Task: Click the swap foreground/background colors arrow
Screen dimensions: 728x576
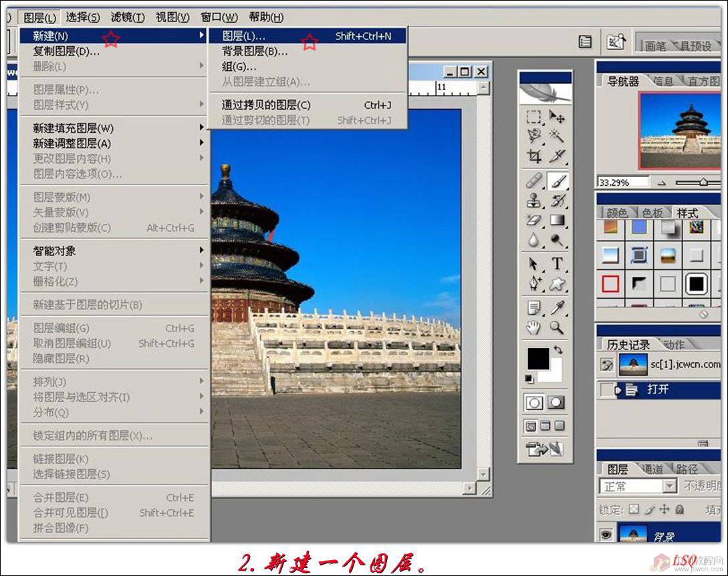Action: pos(559,349)
